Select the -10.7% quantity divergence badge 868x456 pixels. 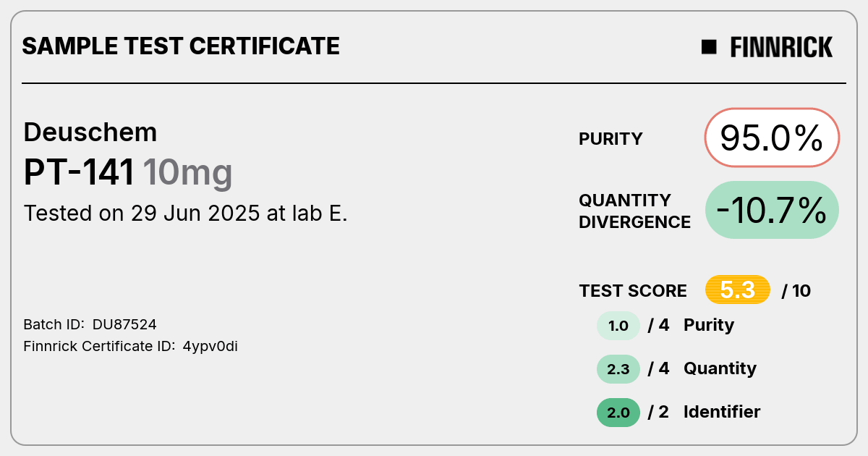click(772, 210)
